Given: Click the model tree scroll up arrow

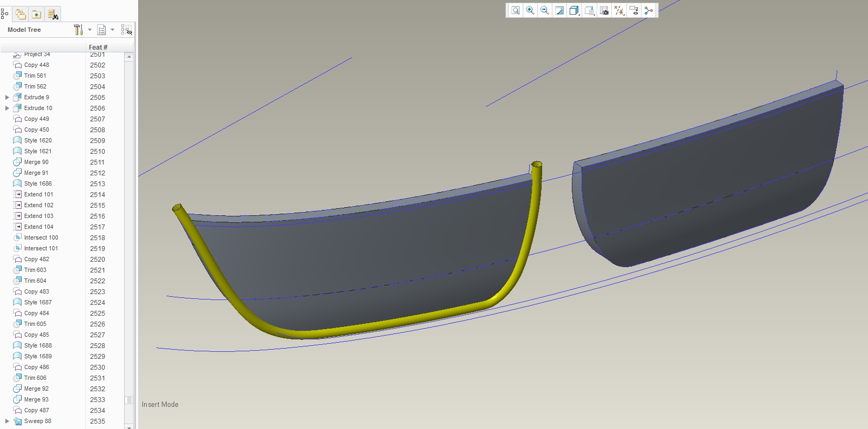Looking at the screenshot, I should [129, 57].
